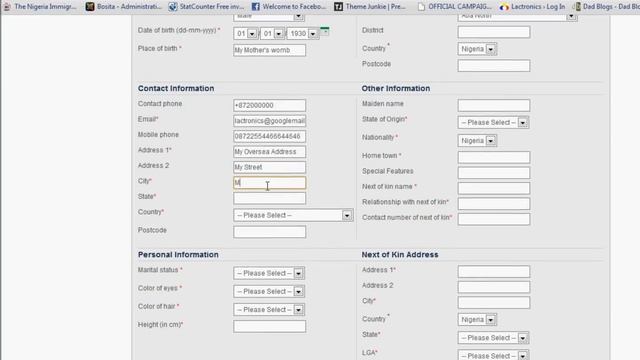Viewport: 640px width, 360px height.
Task: Click the Place of birth field
Action: [x=269, y=50]
